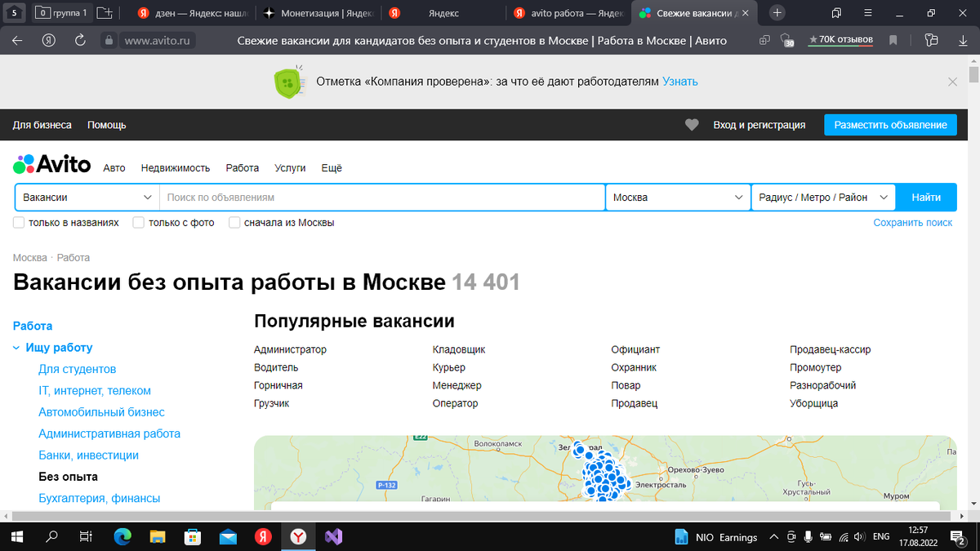The height and width of the screenshot is (551, 980).
Task: Open the 'Ещё' menu item
Action: tap(332, 168)
